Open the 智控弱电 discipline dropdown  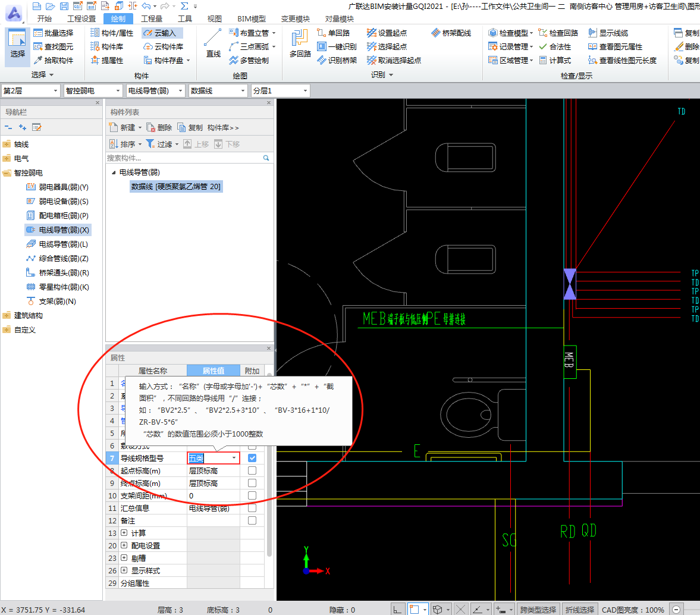pyautogui.click(x=93, y=90)
